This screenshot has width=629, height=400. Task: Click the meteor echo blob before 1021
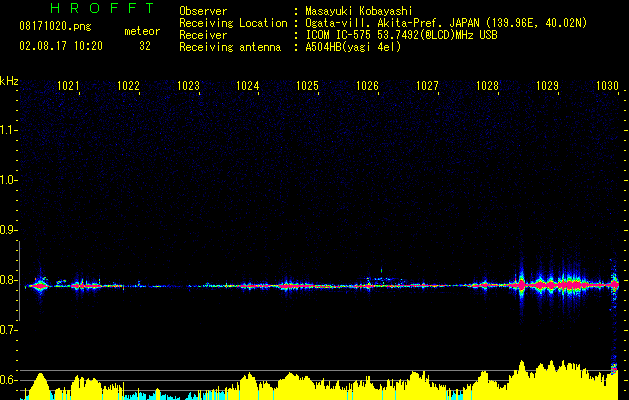[x=40, y=286]
